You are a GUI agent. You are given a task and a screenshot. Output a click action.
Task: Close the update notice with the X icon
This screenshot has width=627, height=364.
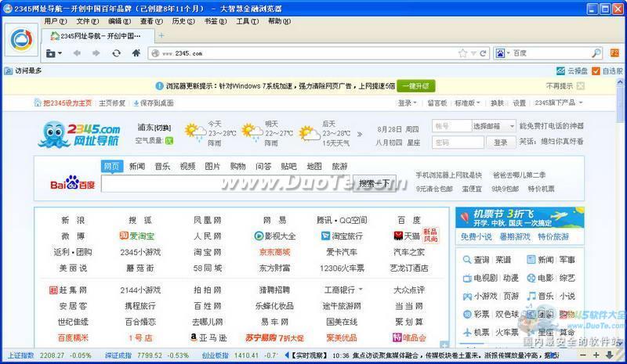point(581,86)
